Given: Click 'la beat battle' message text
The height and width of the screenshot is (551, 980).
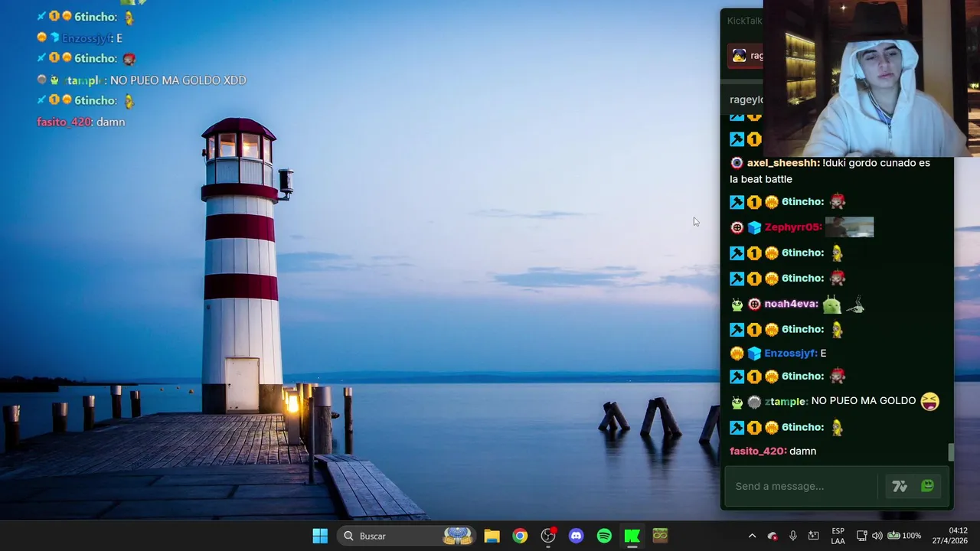Looking at the screenshot, I should [x=761, y=179].
